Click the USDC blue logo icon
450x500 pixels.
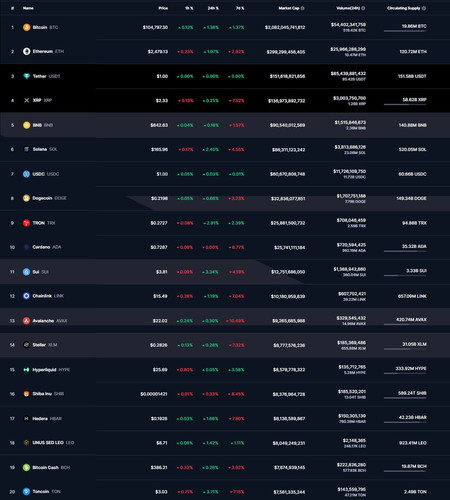[26, 174]
